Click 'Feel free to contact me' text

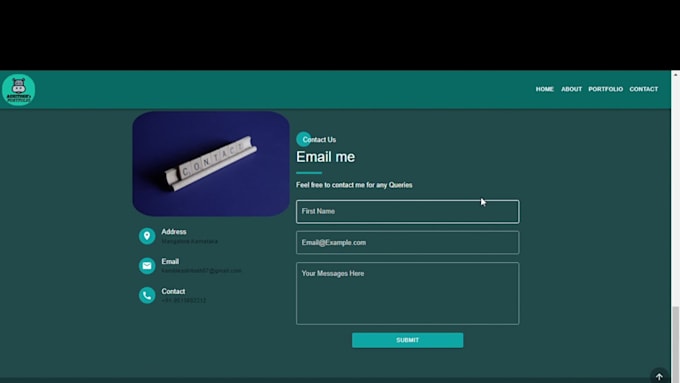pos(354,185)
